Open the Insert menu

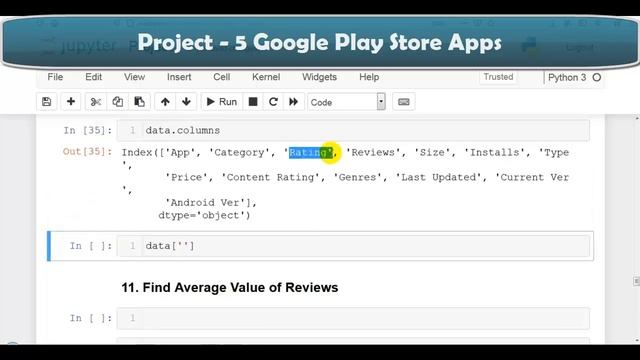click(179, 77)
